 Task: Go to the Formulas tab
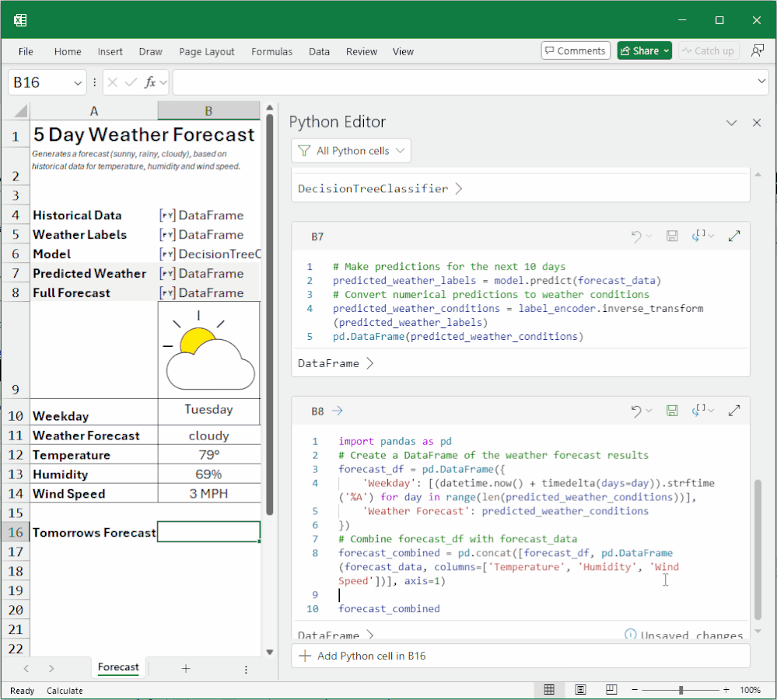point(271,51)
